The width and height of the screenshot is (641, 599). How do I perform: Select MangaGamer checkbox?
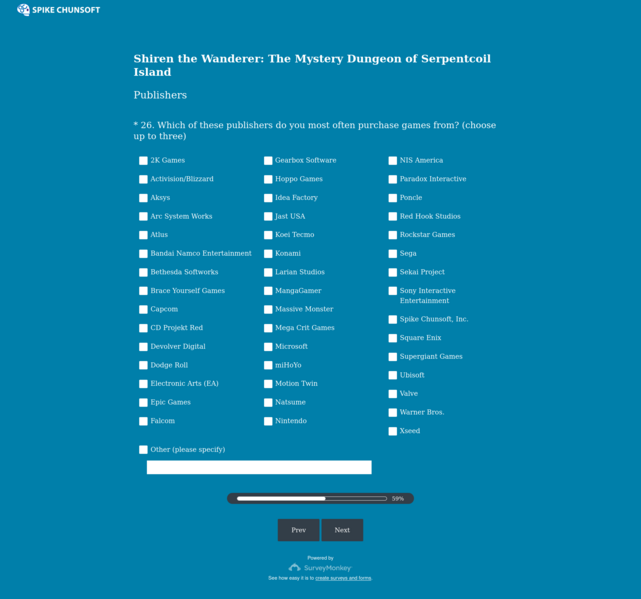pyautogui.click(x=268, y=291)
